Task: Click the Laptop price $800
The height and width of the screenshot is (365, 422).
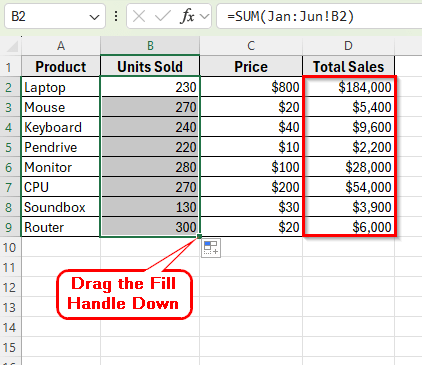Action: click(x=251, y=87)
